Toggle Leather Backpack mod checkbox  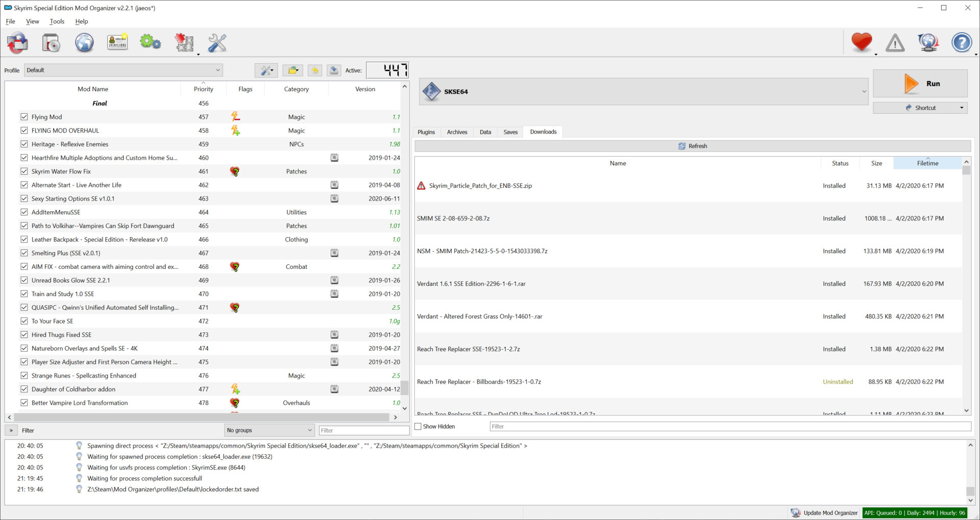coord(24,239)
